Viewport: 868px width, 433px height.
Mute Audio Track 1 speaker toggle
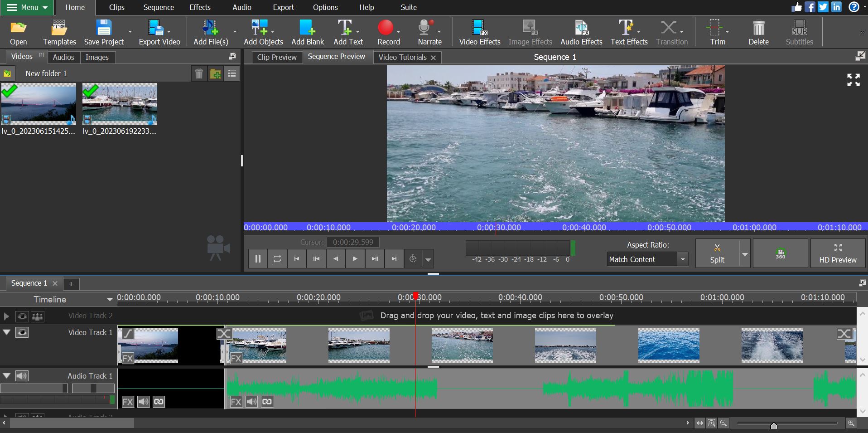coord(22,376)
